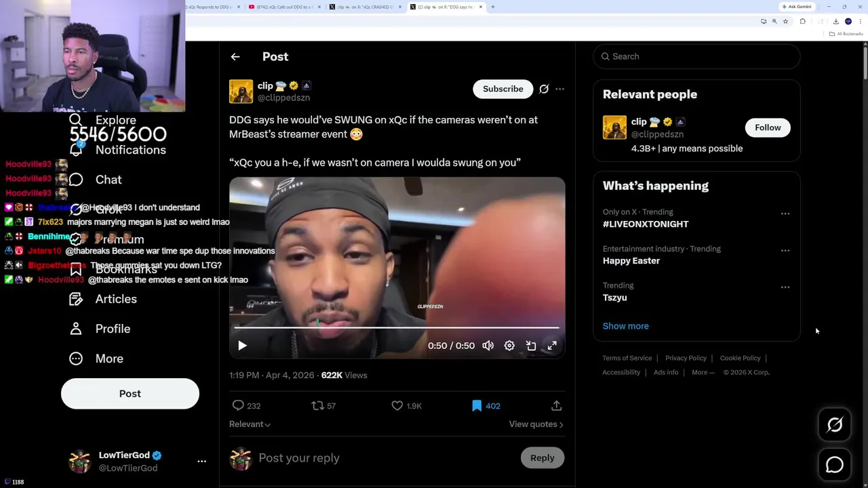Expand the Relevant replies sort dropdown
Viewport: 868px width, 488px height.
coord(250,424)
